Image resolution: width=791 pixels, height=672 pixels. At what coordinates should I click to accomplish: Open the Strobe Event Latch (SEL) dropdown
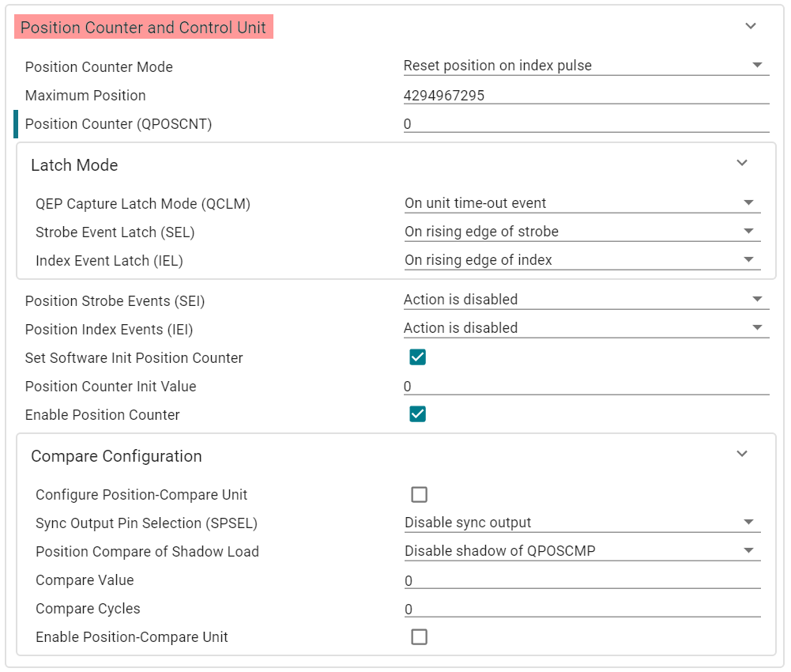tap(582, 232)
